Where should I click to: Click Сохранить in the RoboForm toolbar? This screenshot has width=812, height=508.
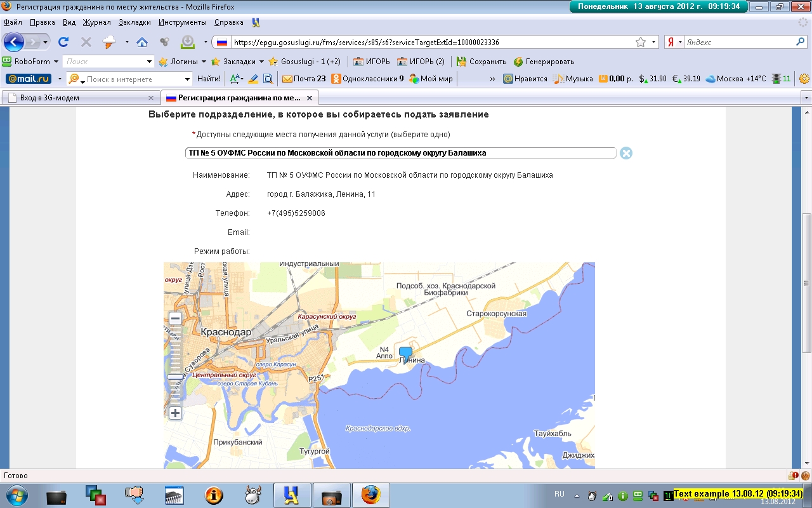(481, 62)
